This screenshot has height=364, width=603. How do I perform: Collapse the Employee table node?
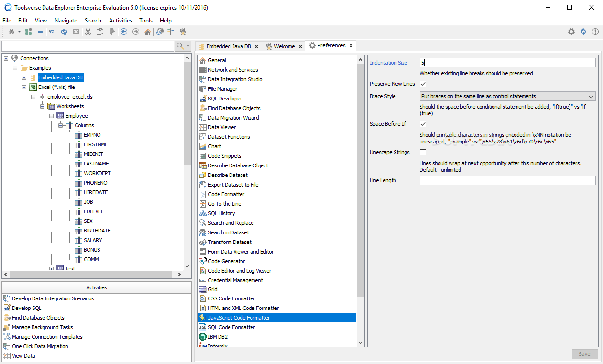coord(52,116)
